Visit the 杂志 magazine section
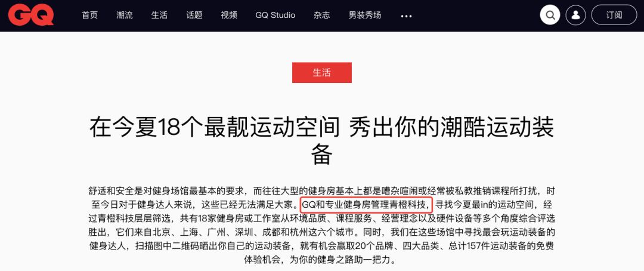 pyautogui.click(x=321, y=16)
